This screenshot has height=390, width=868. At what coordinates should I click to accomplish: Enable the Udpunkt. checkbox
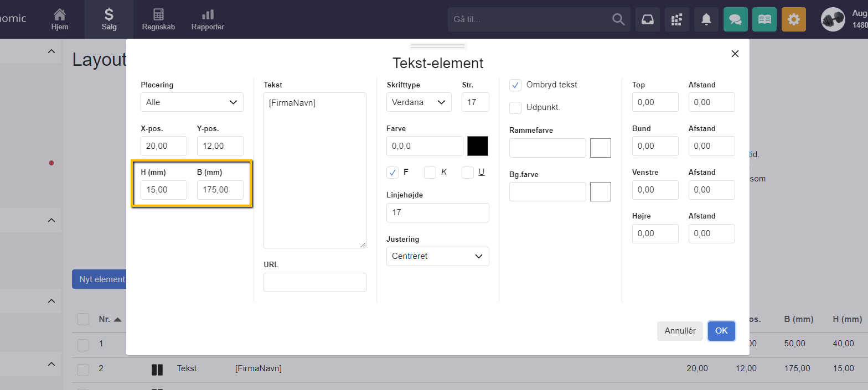515,107
